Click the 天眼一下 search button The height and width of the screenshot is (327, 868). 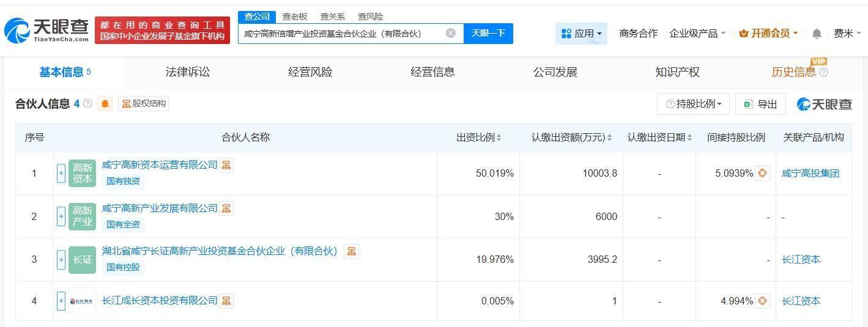coord(488,33)
